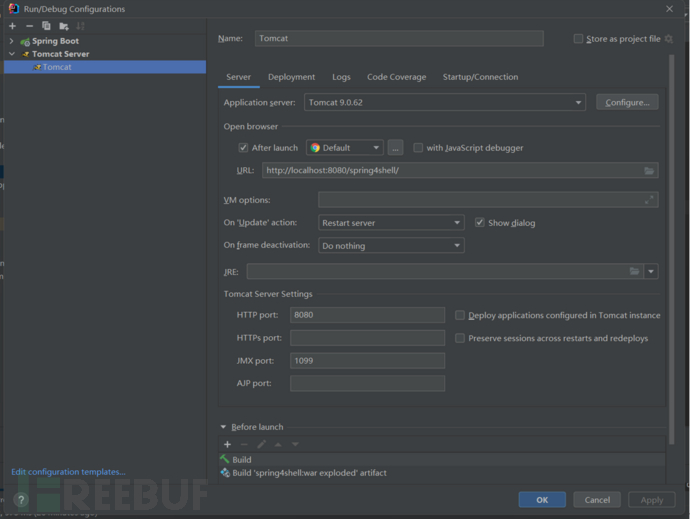The height and width of the screenshot is (519, 690).
Task: Add a new run configuration
Action: tap(12, 26)
